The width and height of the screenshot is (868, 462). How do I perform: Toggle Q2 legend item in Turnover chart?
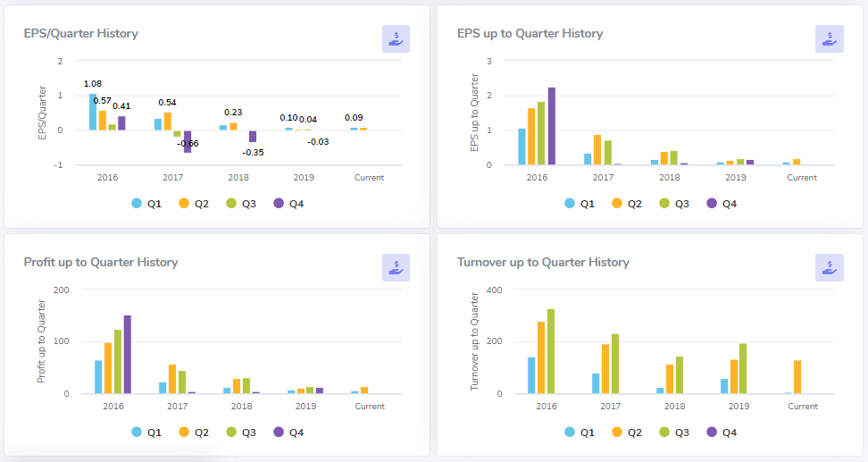[626, 432]
